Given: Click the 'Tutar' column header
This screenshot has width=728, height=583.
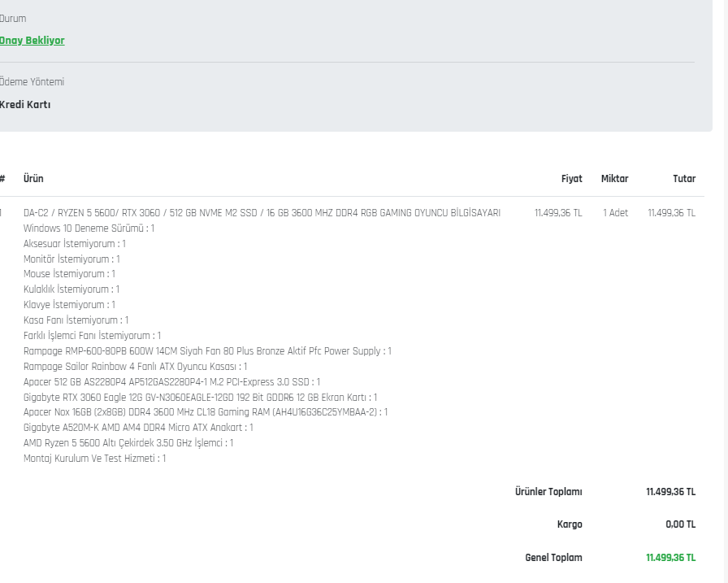Looking at the screenshot, I should pyautogui.click(x=684, y=179).
